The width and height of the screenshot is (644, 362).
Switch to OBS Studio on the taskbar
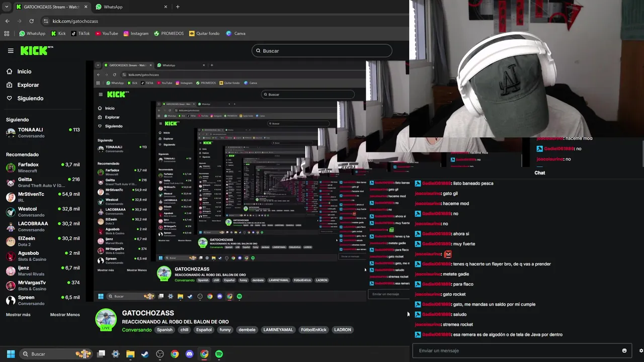[x=160, y=354]
